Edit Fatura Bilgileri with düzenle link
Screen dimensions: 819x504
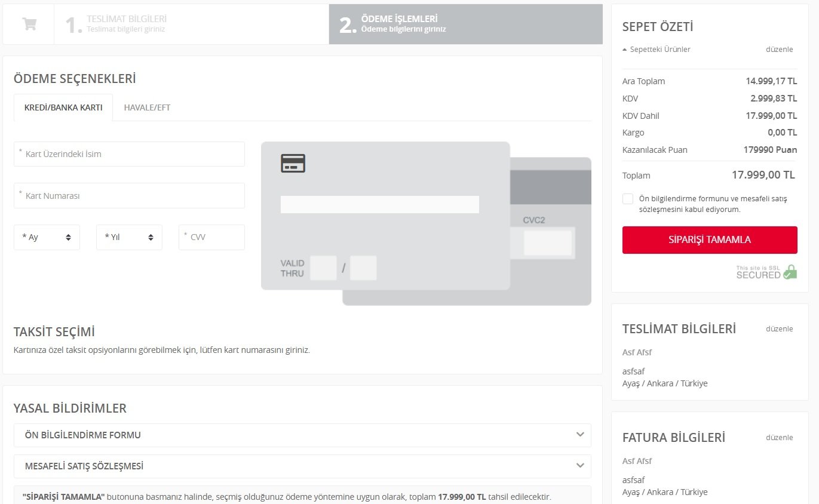click(x=779, y=438)
